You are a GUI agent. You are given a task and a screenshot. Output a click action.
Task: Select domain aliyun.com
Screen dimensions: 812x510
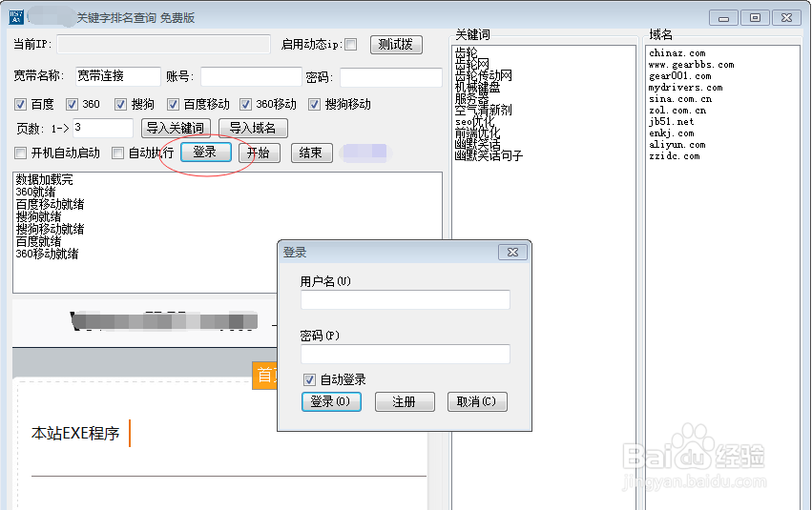coord(677,144)
